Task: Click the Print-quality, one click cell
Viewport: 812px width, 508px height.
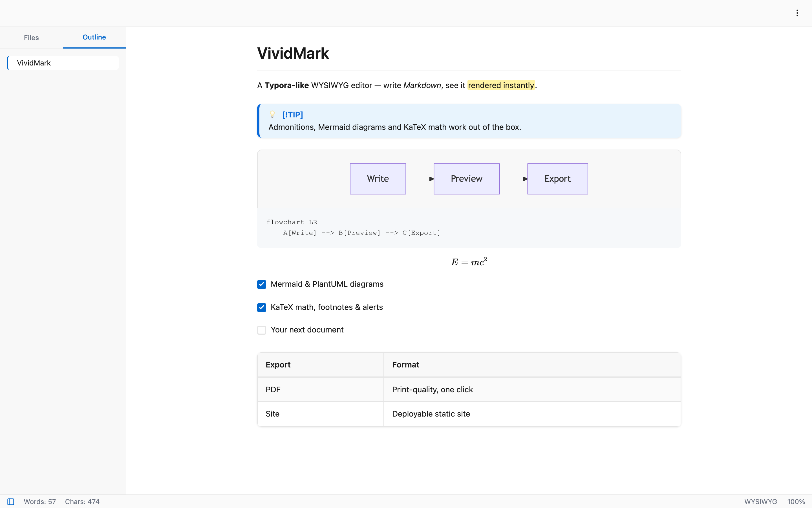Action: 532,390
